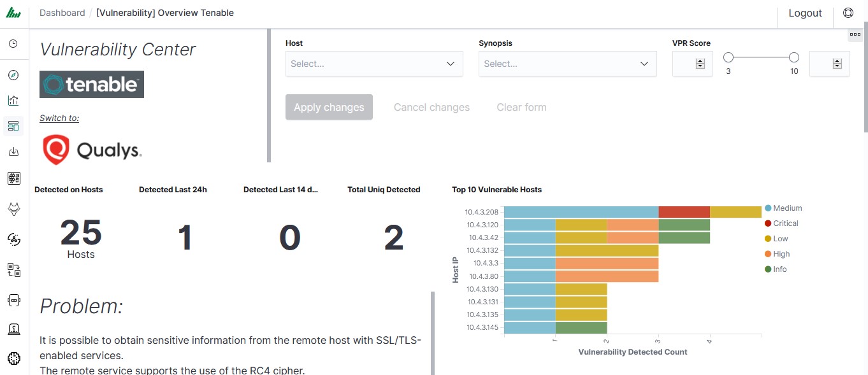Viewport: 868px width, 375px height.
Task: Click the Cancel changes button
Action: click(431, 107)
